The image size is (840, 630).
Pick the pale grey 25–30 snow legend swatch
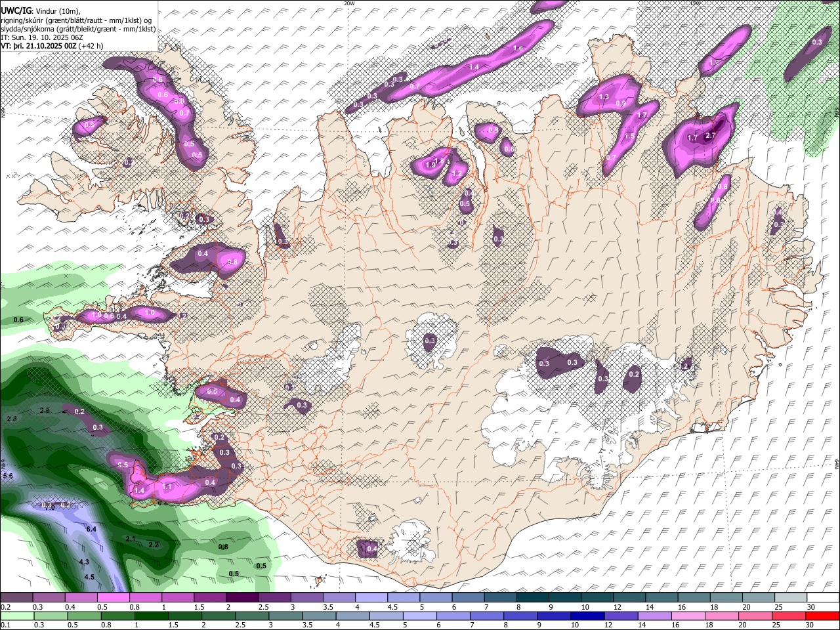(791, 598)
